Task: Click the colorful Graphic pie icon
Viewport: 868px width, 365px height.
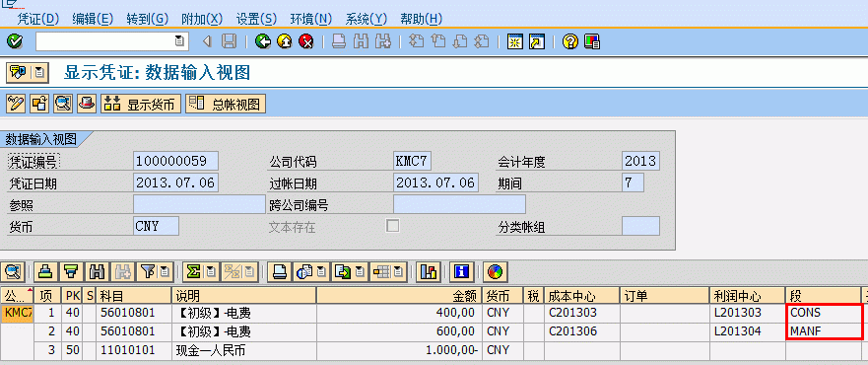Action: tap(496, 271)
